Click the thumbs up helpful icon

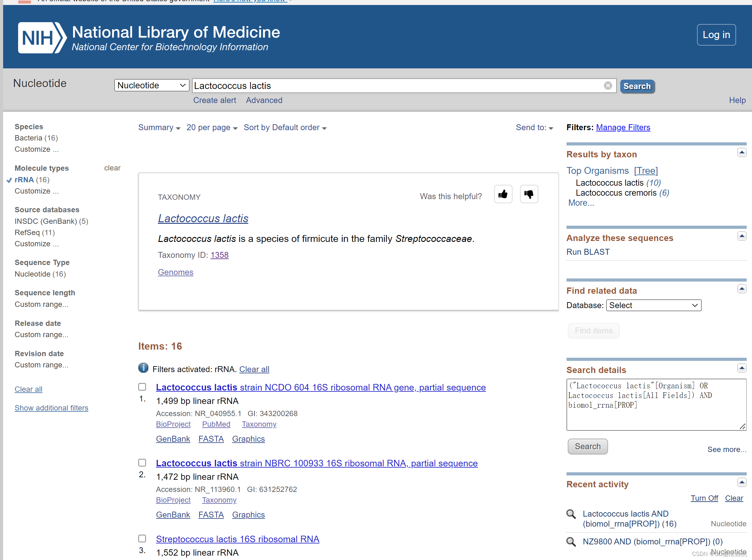[x=503, y=194]
